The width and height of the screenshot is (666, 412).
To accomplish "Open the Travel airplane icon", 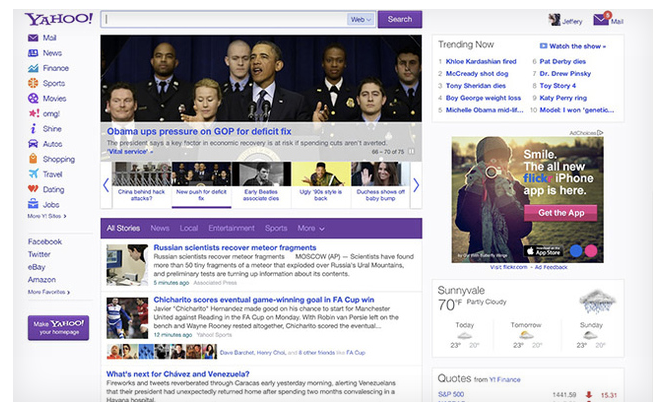I will pos(33,174).
